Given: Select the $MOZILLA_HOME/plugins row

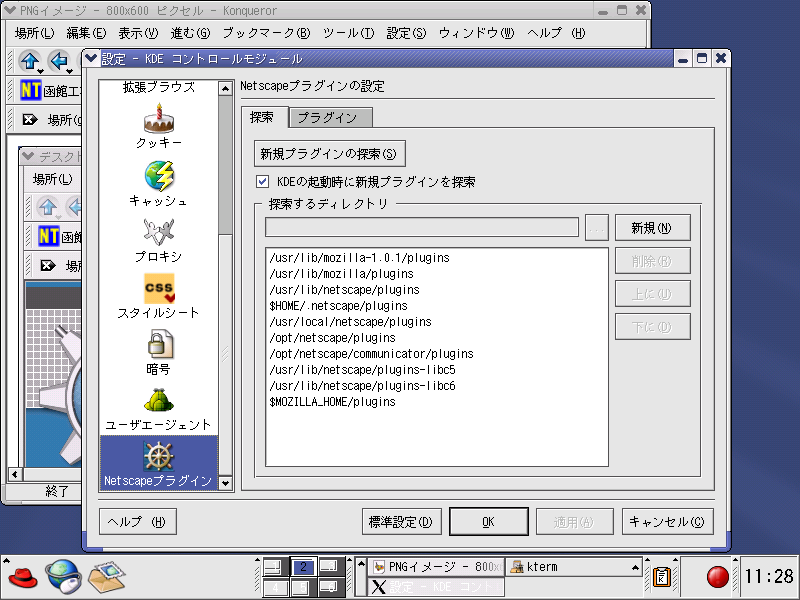Looking at the screenshot, I should (x=437, y=402).
